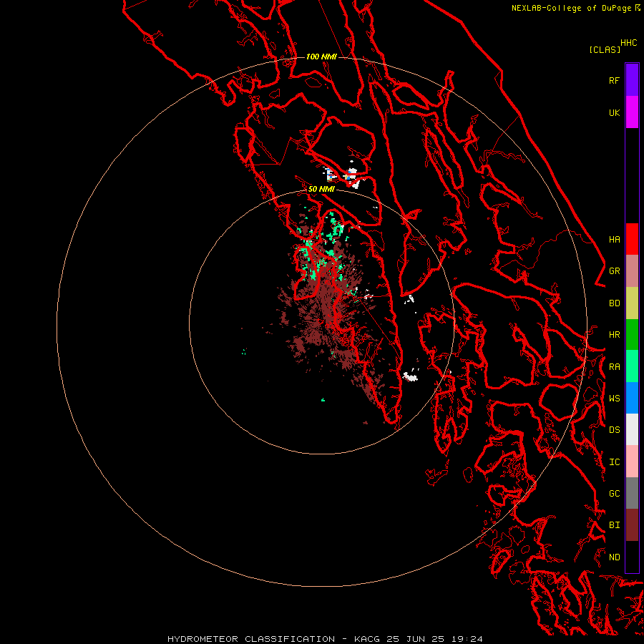Screen dimensions: 644x644
Task: Click the '[CLAS]' legend unit label
Action: tap(605, 49)
